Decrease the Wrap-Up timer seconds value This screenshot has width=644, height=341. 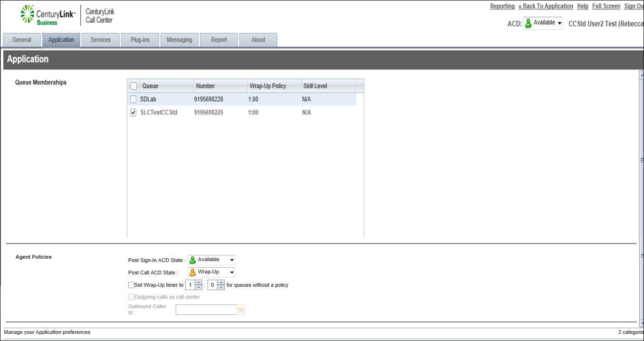click(221, 288)
